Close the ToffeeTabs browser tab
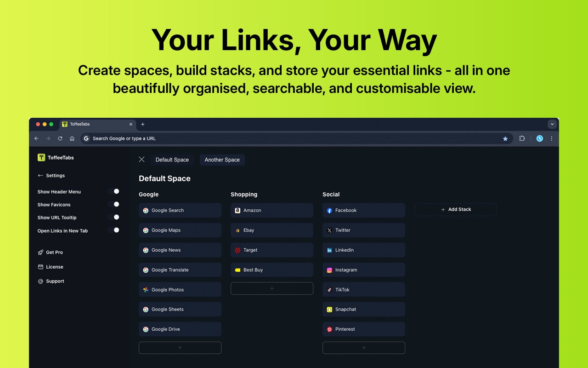588x368 pixels. pos(131,124)
